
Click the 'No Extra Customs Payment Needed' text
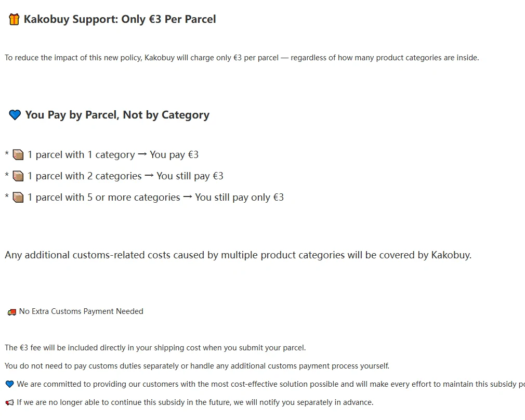point(81,311)
